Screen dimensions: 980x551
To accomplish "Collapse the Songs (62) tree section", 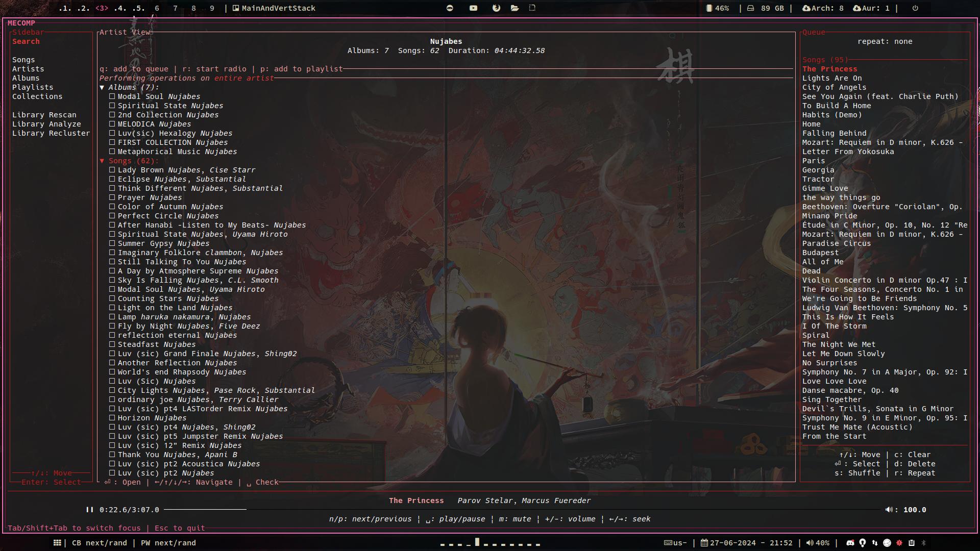I will (x=102, y=161).
